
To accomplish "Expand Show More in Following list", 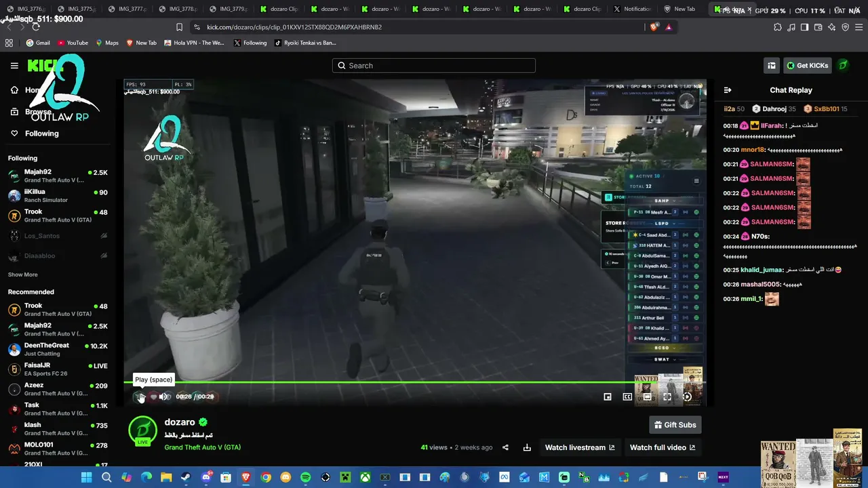I will (22, 274).
